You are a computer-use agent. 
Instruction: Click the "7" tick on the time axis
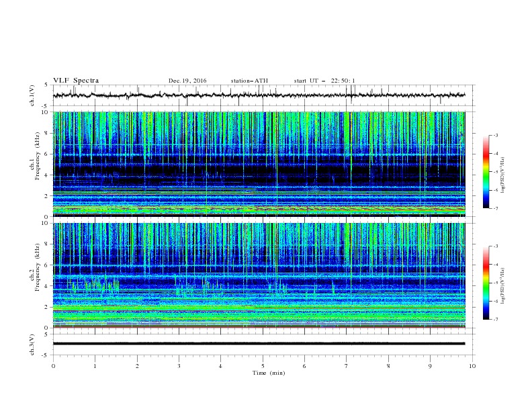click(347, 366)
